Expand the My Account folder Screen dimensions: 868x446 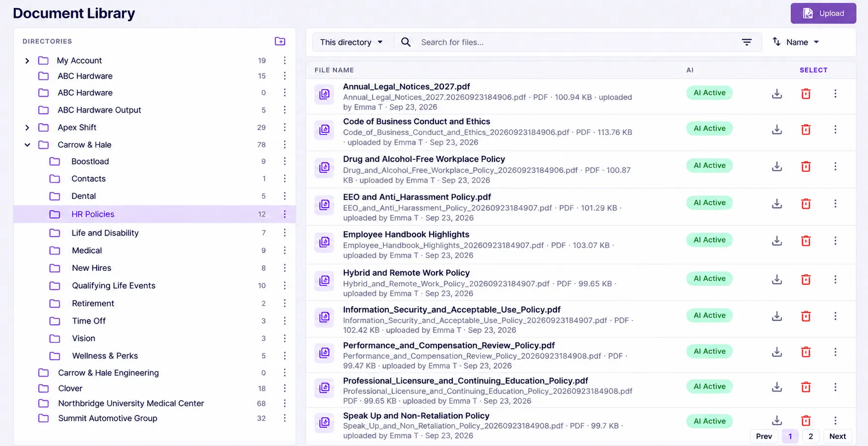tap(27, 61)
